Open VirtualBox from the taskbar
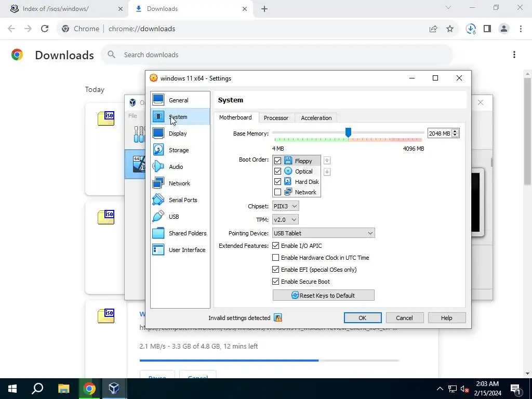 tap(114, 389)
